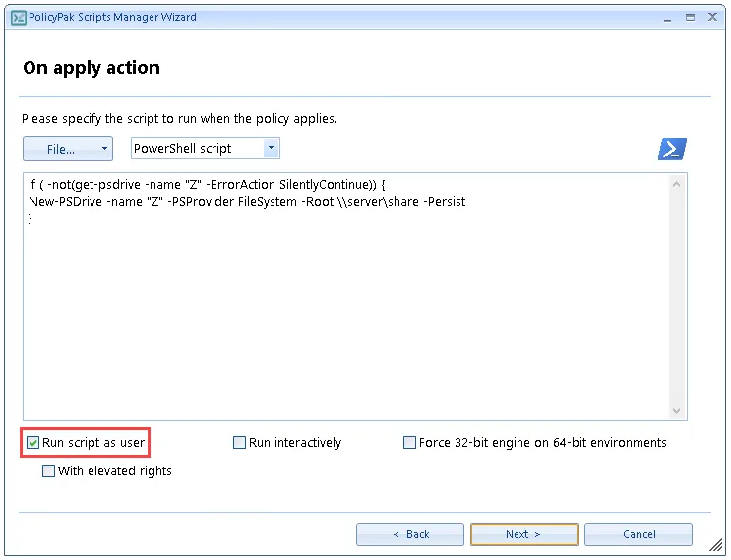Close the wizard with the X icon
The width and height of the screenshot is (731, 560).
coord(712,17)
